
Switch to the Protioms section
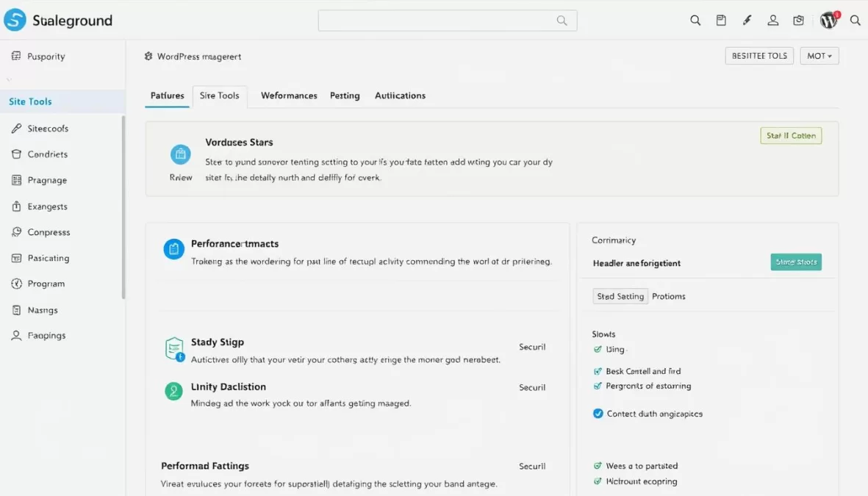click(668, 296)
